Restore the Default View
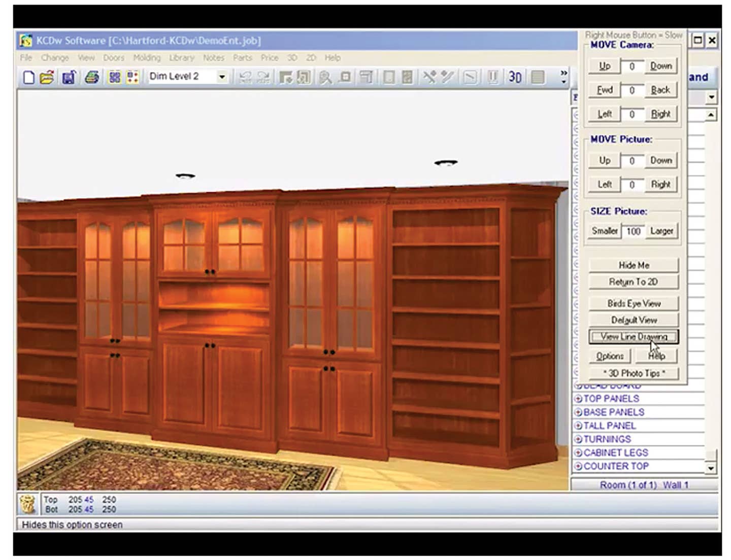The image size is (731, 560). pyautogui.click(x=633, y=320)
